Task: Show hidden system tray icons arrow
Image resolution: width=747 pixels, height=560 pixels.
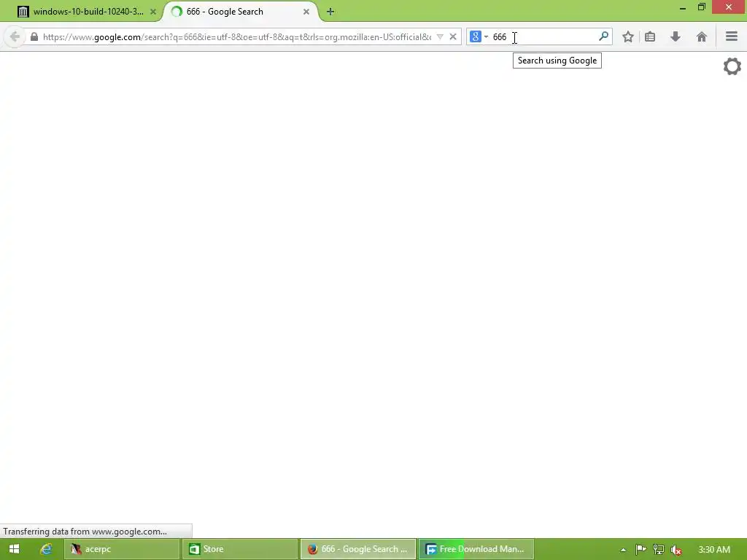Action: pyautogui.click(x=623, y=550)
